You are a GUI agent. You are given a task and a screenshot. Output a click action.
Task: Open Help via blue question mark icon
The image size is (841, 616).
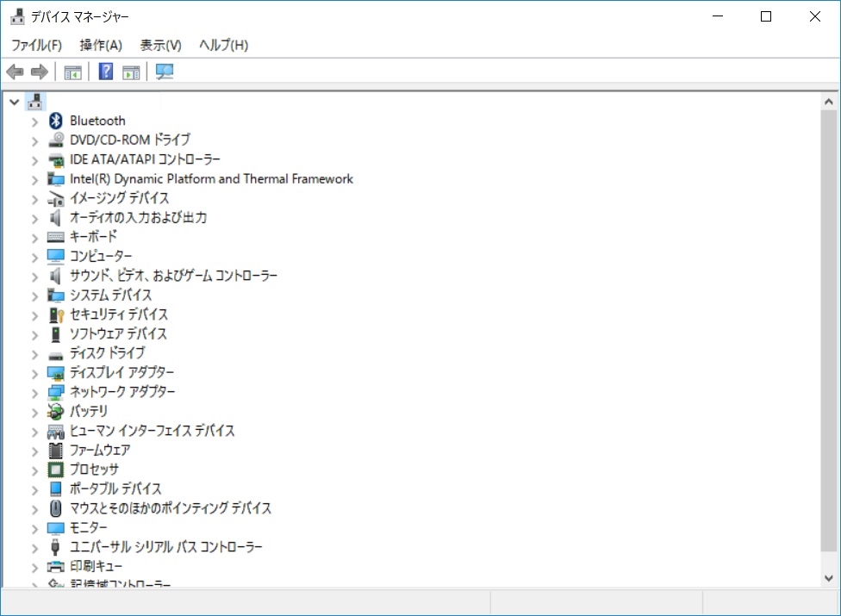106,72
